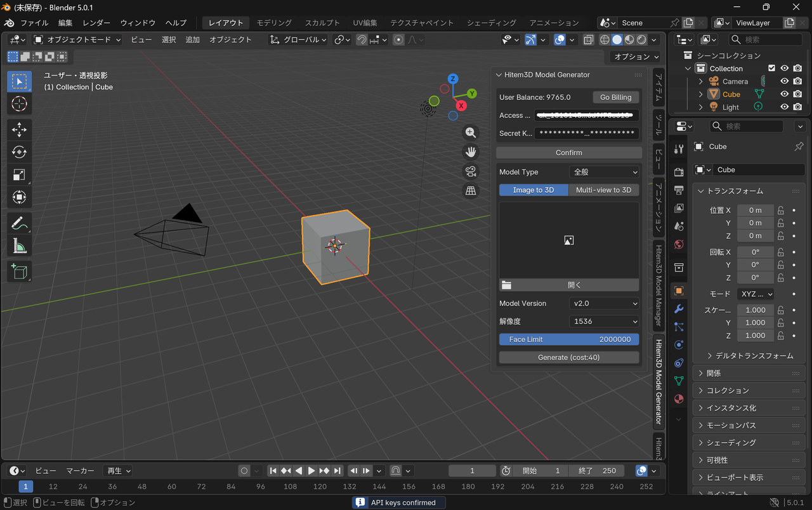Choose the Annotate pencil tool
This screenshot has width=812, height=510.
[19, 223]
